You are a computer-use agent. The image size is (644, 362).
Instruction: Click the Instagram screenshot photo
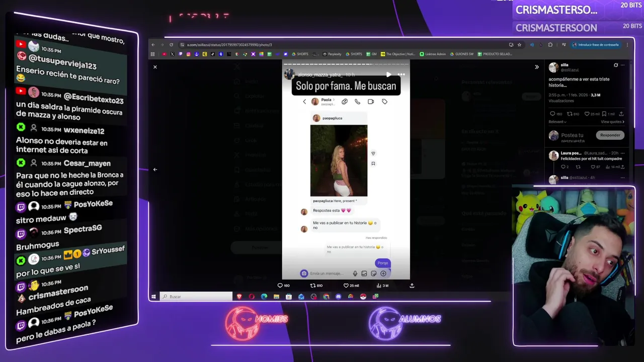click(x=346, y=169)
